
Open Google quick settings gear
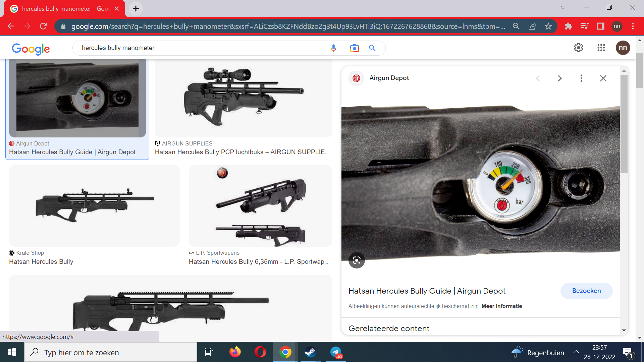click(579, 48)
